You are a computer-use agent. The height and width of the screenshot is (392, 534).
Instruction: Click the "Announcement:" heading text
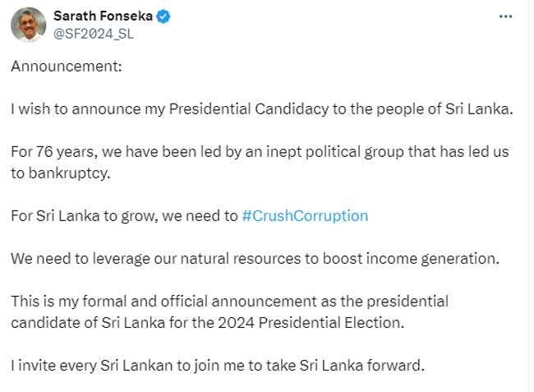(66, 66)
